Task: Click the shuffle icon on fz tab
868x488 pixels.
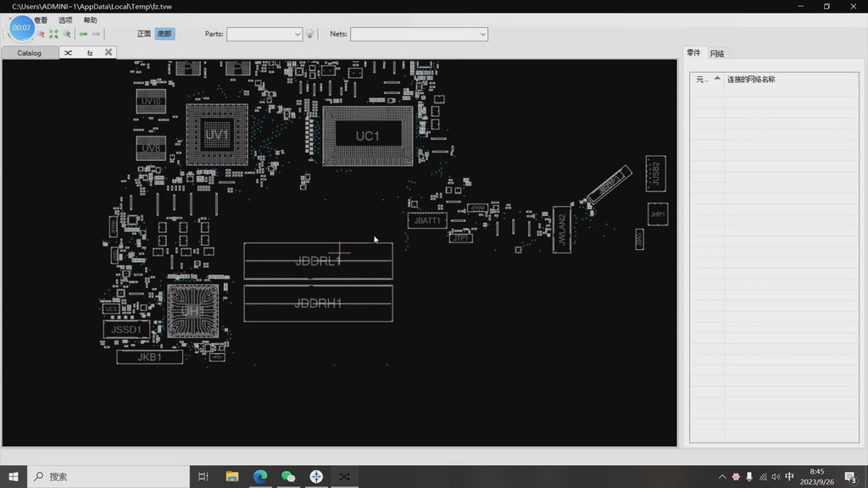Action: pos(68,53)
